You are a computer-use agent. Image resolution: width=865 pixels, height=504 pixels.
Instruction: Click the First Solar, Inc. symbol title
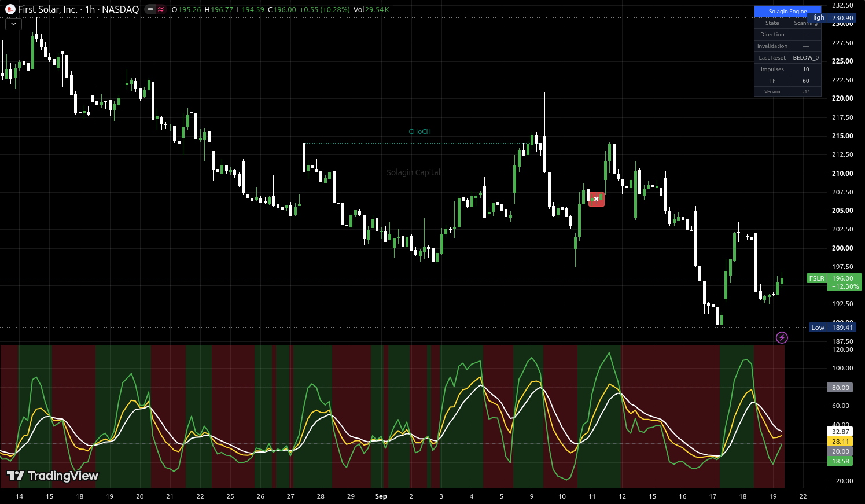[47, 9]
